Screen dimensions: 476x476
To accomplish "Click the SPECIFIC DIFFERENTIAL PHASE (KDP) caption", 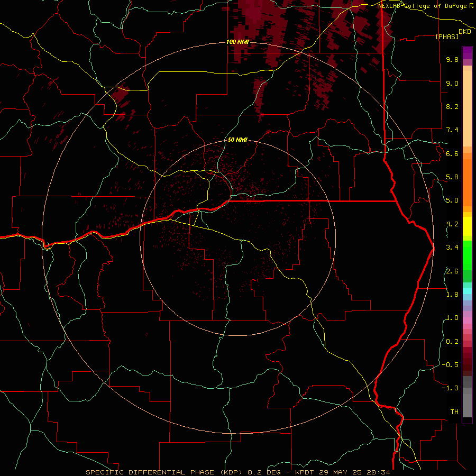I will pos(166,472).
